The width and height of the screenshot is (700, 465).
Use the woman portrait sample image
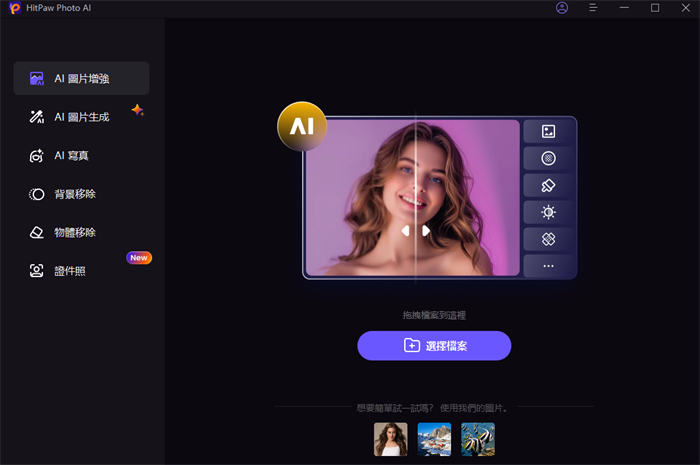[390, 439]
